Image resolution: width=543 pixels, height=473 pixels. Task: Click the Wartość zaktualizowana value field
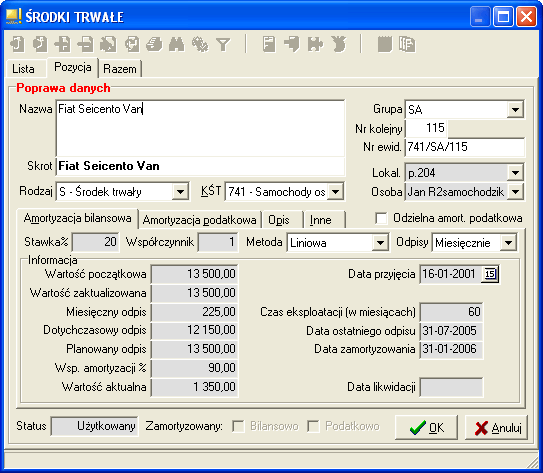pos(195,293)
